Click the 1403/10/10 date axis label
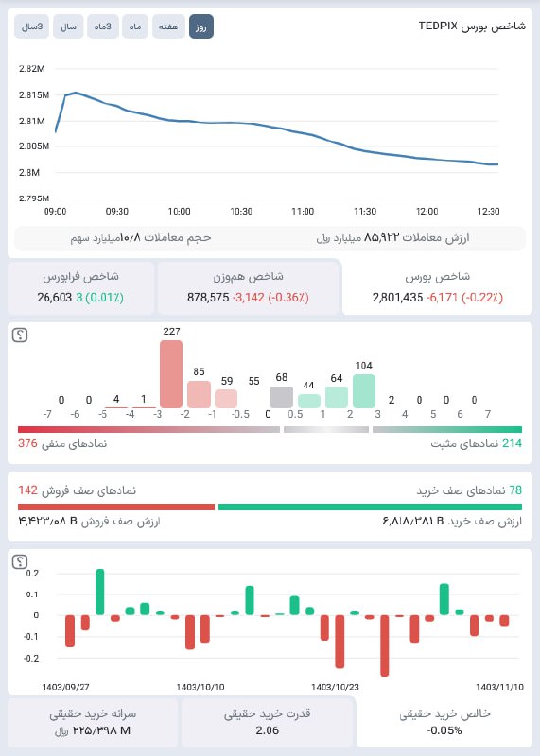The width and height of the screenshot is (540, 756). coord(200,687)
